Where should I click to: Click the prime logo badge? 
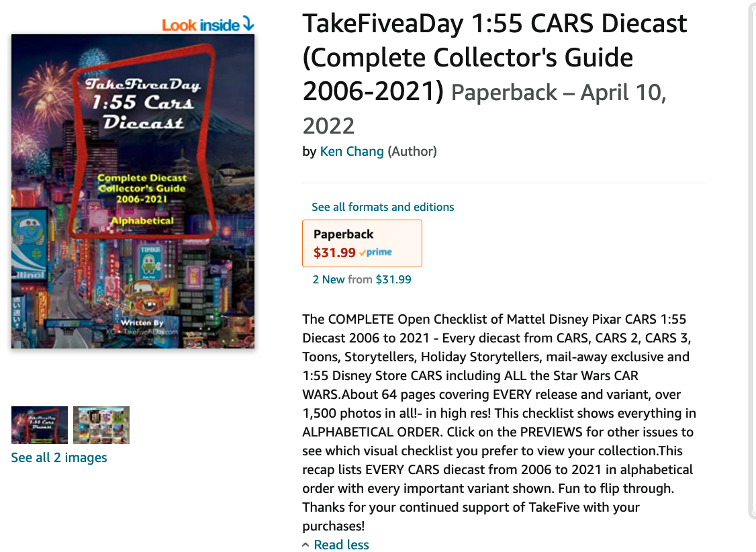375,252
